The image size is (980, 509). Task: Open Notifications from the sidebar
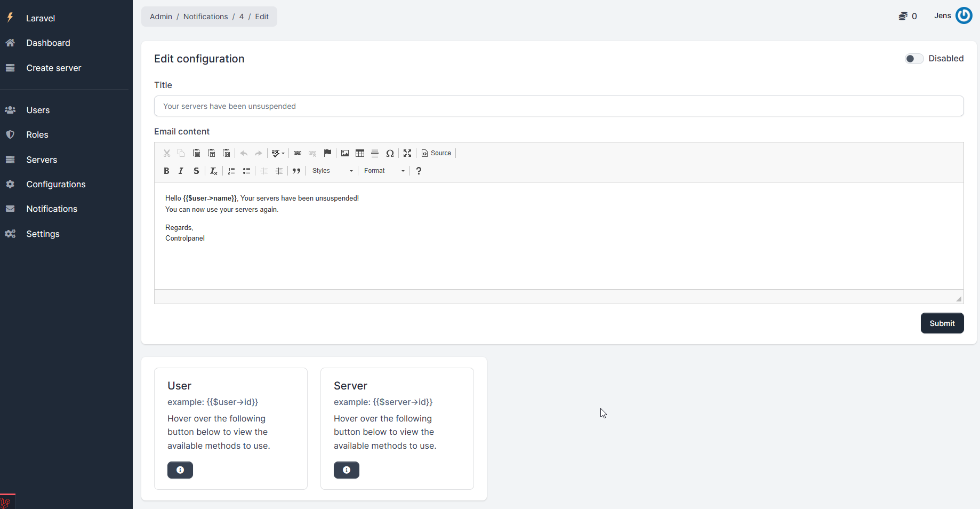52,209
